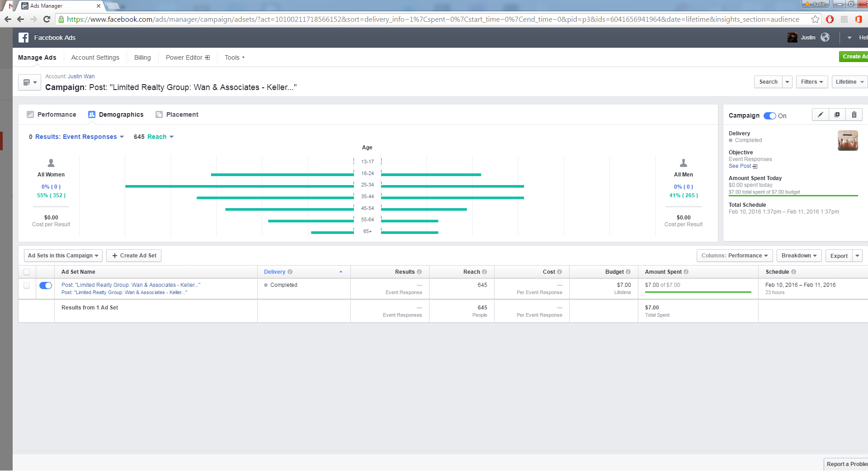Open the Limited Realty Group ad set link
Image resolution: width=868 pixels, height=471 pixels.
131,285
